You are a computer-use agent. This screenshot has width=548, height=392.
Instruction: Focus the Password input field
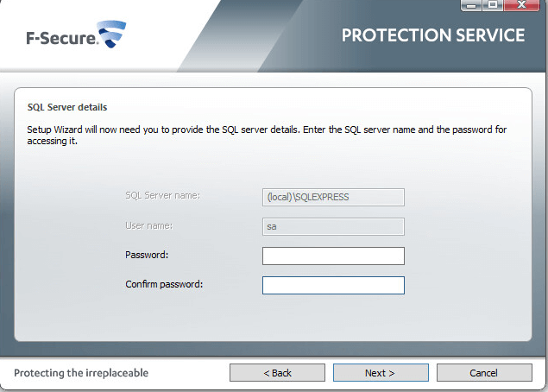point(333,256)
